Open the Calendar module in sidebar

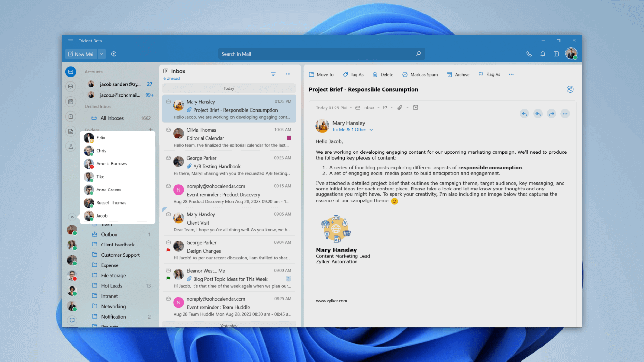coord(71,102)
